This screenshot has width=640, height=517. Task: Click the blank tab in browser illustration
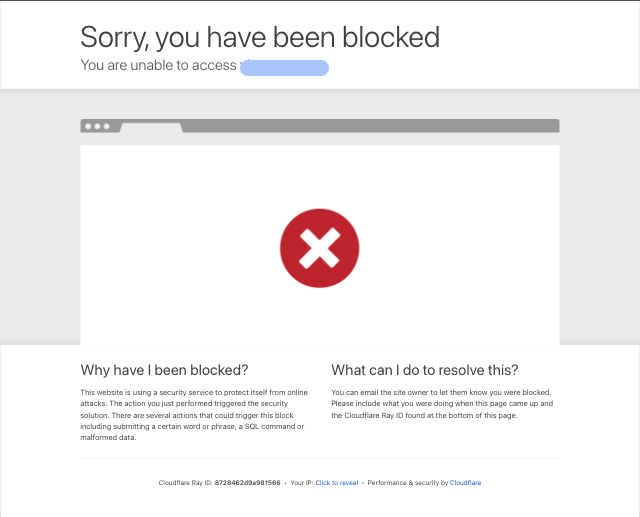(151, 128)
